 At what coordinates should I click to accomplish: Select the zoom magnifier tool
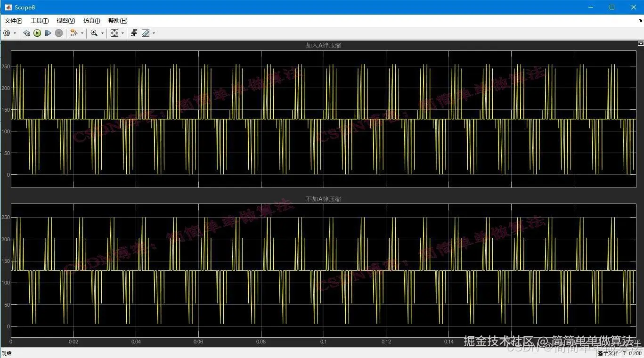tap(94, 33)
